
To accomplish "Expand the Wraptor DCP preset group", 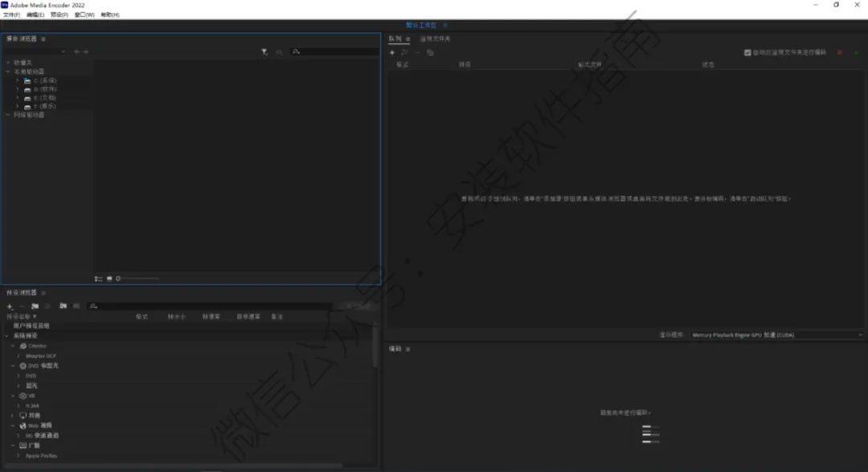I will 18,355.
